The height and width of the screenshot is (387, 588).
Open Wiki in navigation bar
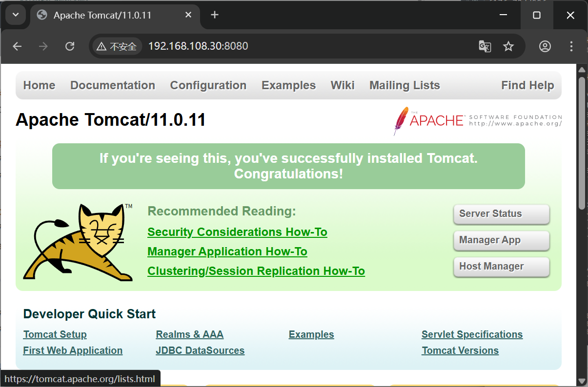(x=343, y=85)
